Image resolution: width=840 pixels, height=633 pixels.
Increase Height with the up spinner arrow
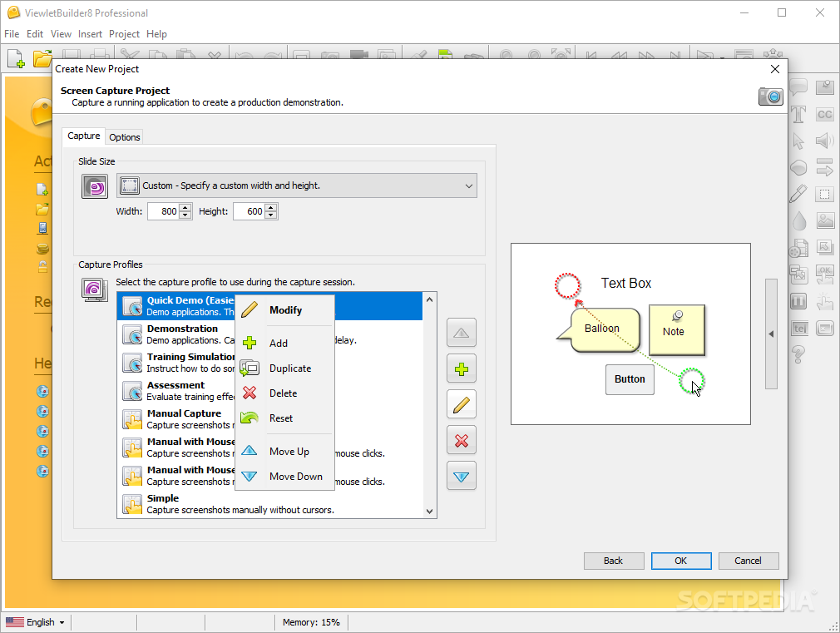point(271,207)
